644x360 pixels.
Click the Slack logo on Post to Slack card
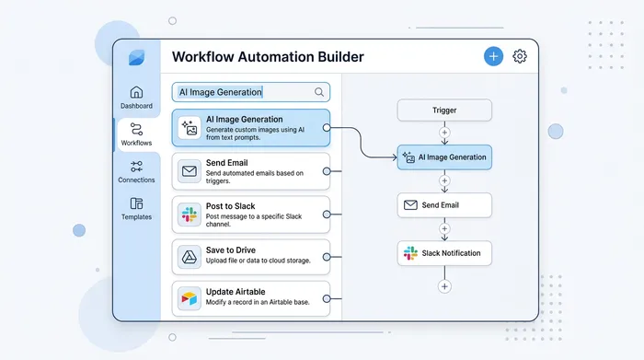point(190,215)
